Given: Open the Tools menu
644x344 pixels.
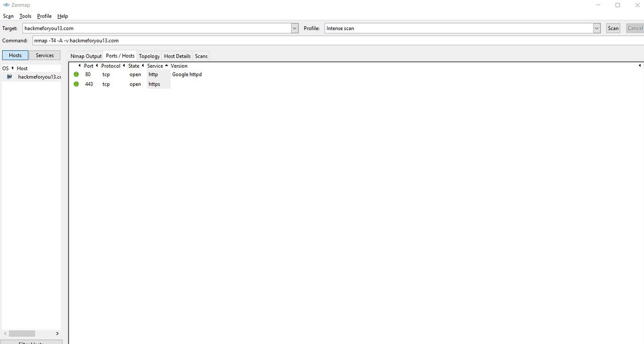Looking at the screenshot, I should (25, 16).
